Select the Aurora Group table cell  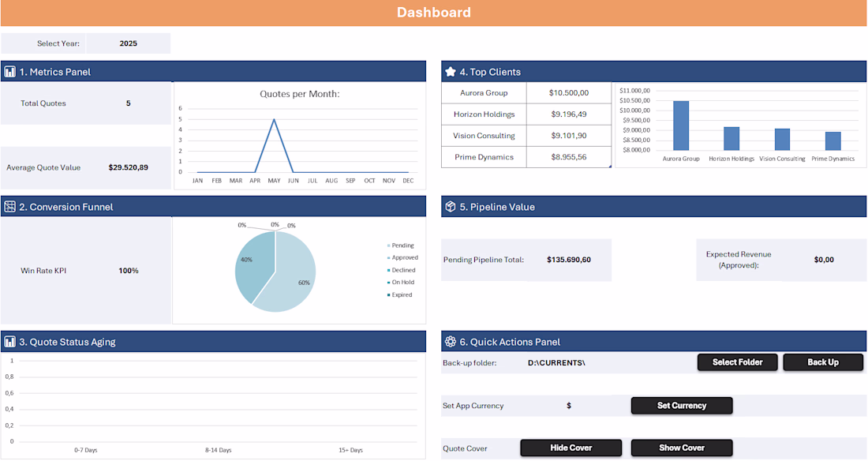pyautogui.click(x=484, y=93)
